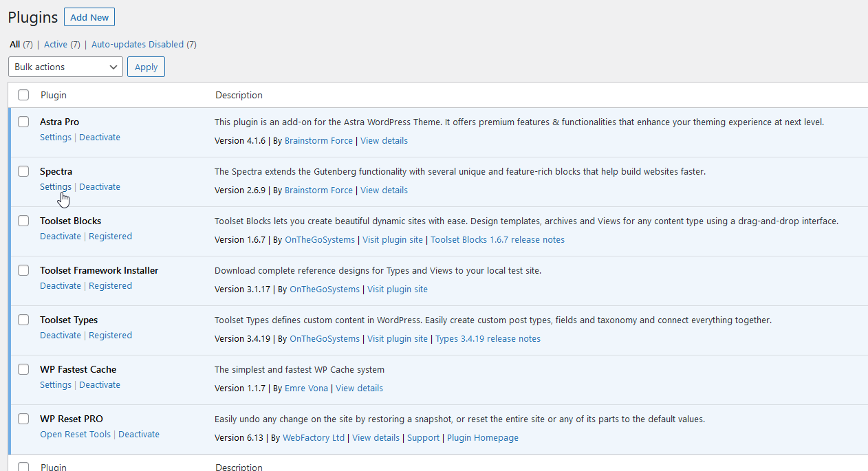Deactivate the Spectra plugin

[x=100, y=186]
